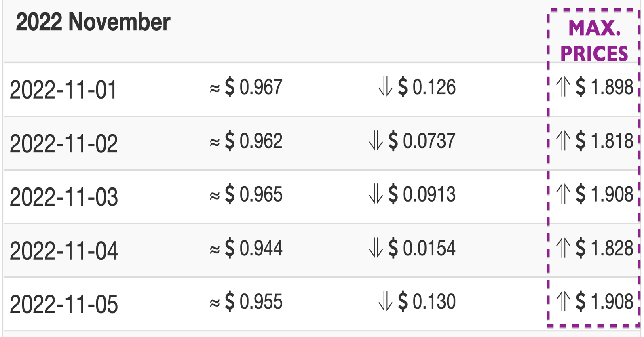The width and height of the screenshot is (644, 337).
Task: Click the maximum price $ 1.908 for 2022-11-05
Action: (x=604, y=301)
